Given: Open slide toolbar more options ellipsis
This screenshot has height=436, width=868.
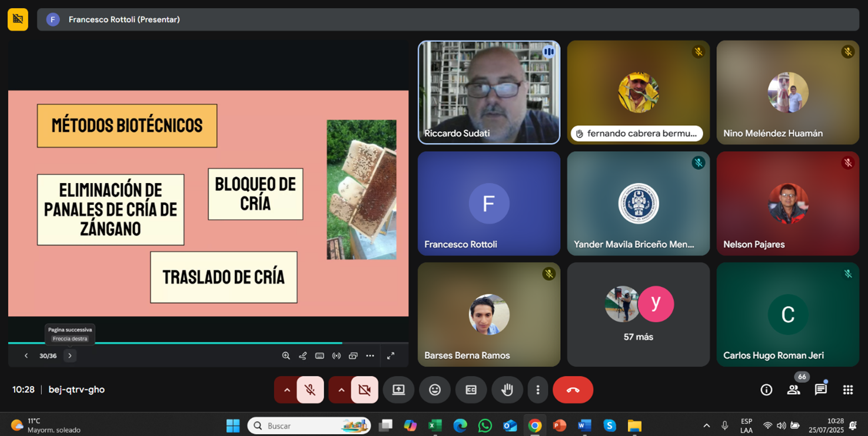Looking at the screenshot, I should 370,355.
